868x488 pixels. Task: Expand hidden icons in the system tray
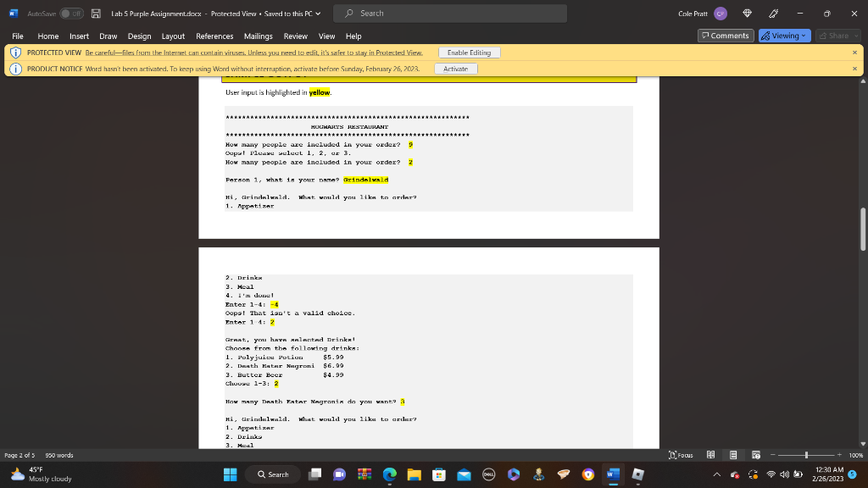(x=716, y=474)
